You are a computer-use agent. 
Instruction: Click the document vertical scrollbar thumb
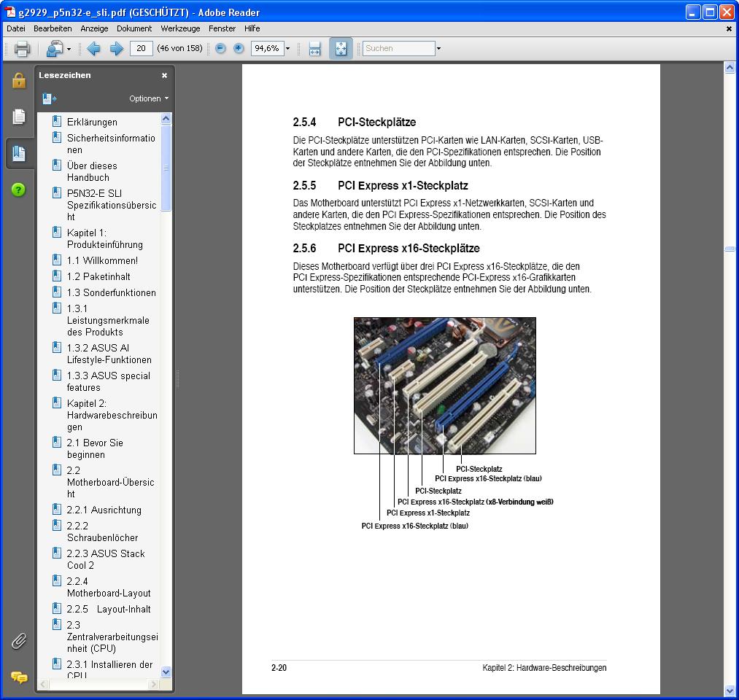pos(730,249)
